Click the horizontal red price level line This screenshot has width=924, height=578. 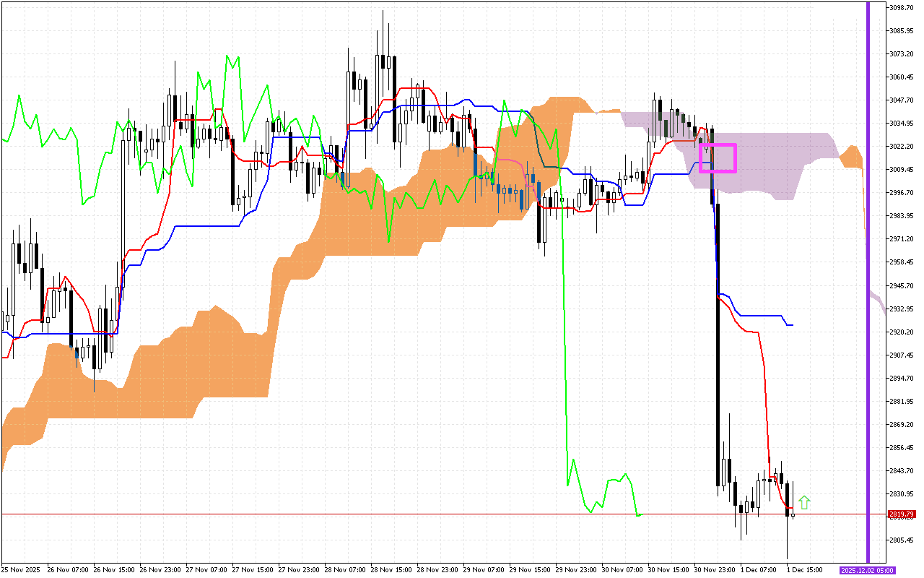[433, 514]
